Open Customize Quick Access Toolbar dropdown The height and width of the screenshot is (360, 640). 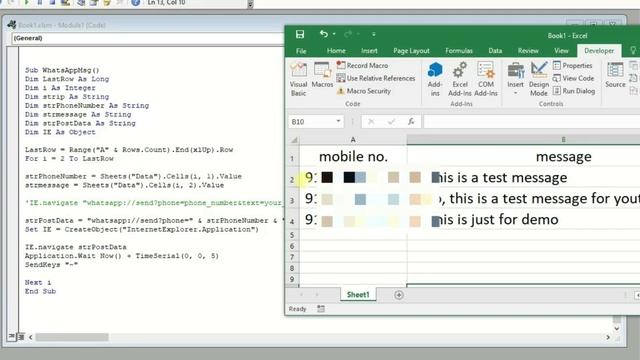[373, 34]
